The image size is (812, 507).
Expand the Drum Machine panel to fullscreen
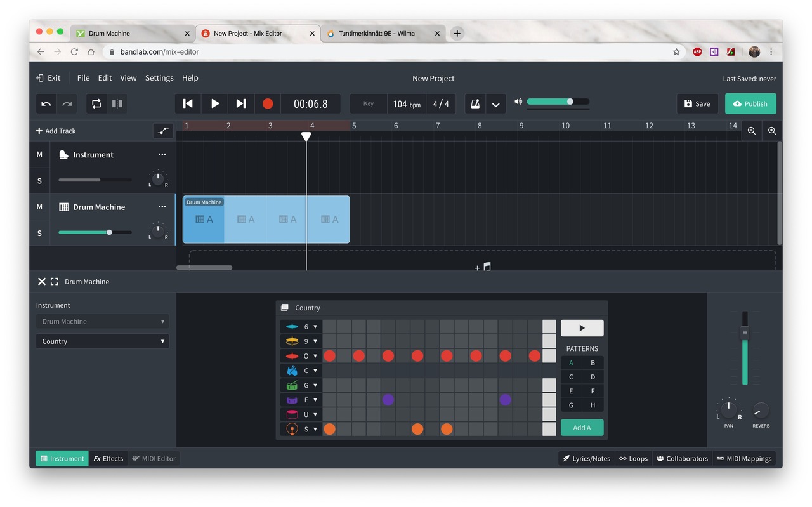click(55, 282)
